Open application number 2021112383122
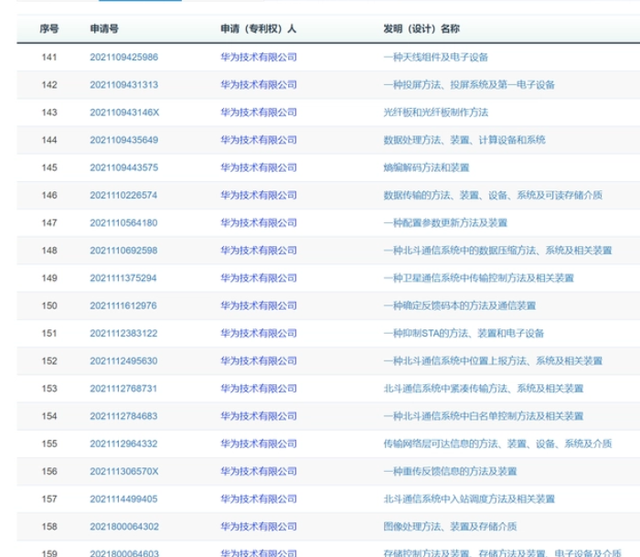 [123, 333]
